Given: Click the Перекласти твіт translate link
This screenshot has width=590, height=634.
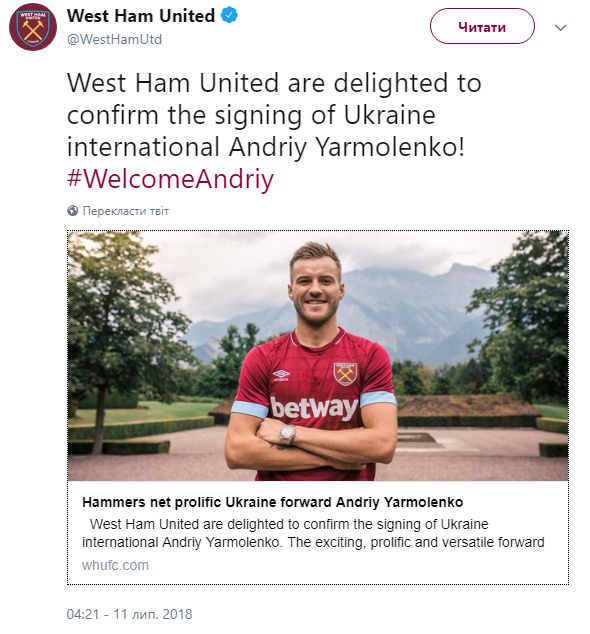Looking at the screenshot, I should (x=126, y=211).
